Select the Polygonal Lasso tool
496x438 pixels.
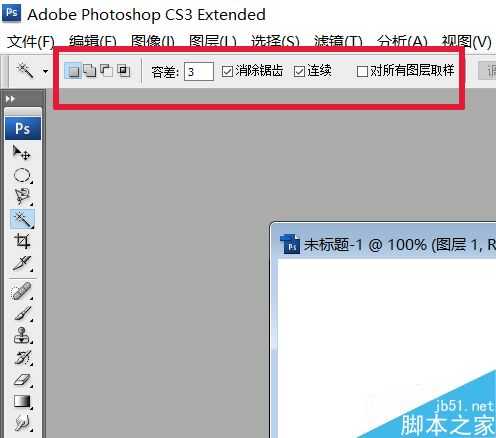pos(22,197)
